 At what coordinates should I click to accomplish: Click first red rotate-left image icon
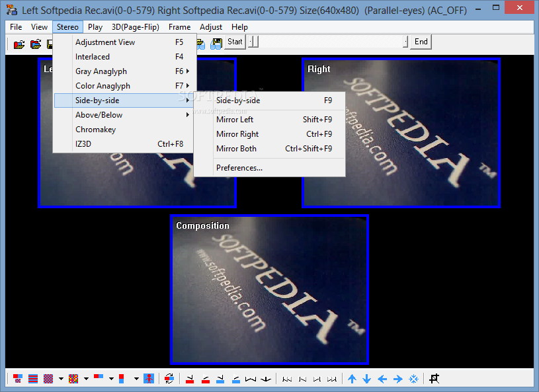pos(189,379)
